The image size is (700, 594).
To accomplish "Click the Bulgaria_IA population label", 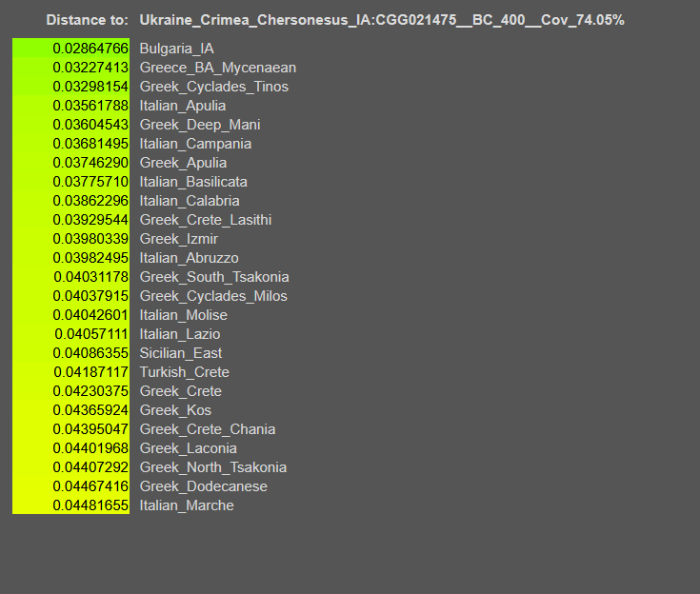I will (x=177, y=49).
